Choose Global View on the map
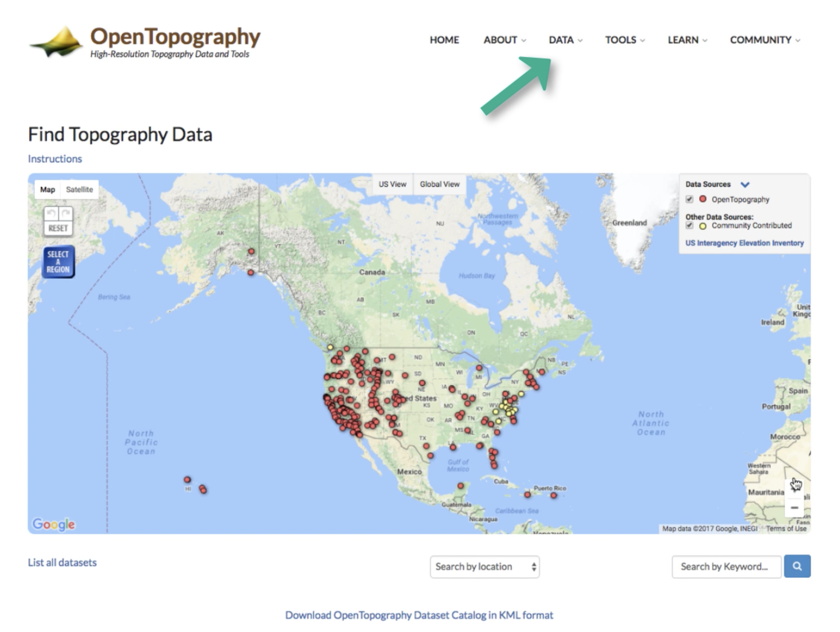This screenshot has width=840, height=632. [x=440, y=184]
